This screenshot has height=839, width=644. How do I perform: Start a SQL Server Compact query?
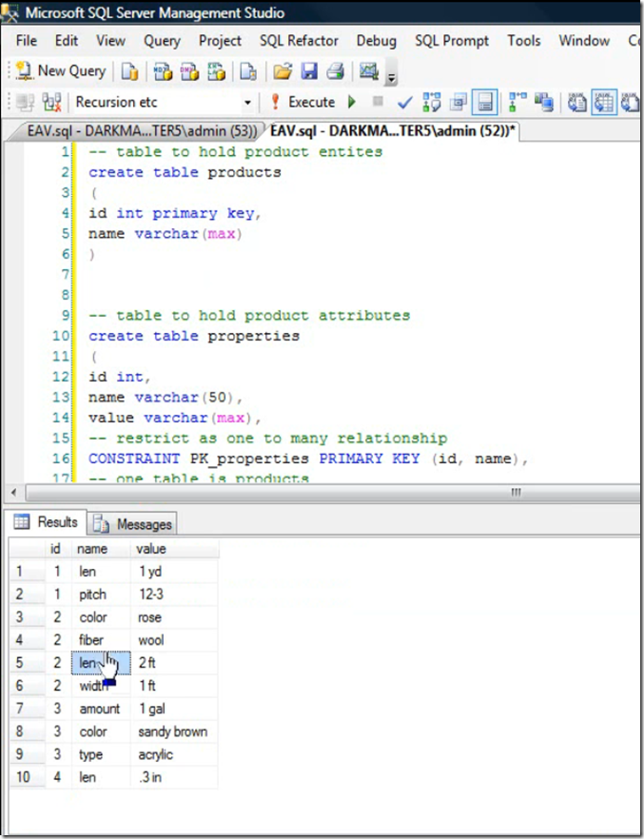tap(247, 71)
